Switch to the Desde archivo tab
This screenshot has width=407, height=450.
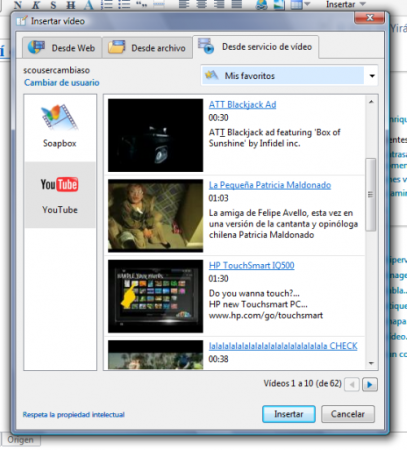pos(147,48)
